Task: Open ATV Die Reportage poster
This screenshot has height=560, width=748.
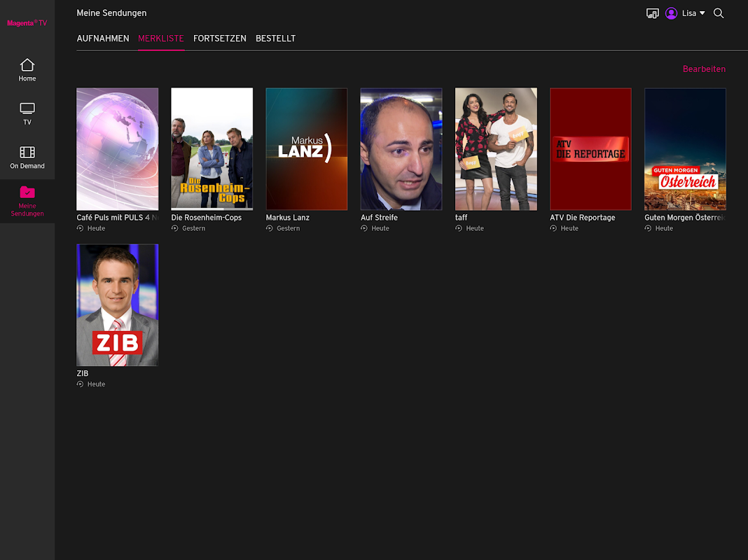Action: pyautogui.click(x=590, y=148)
